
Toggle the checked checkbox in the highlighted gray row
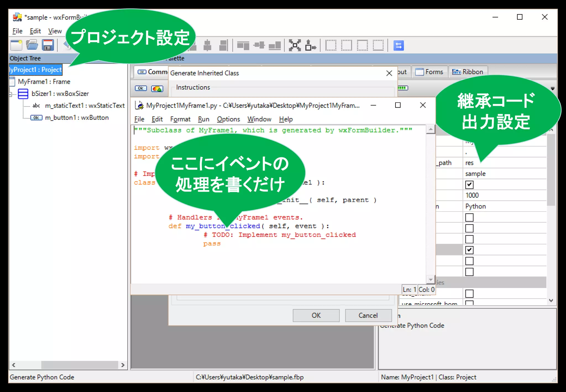pyautogui.click(x=469, y=250)
